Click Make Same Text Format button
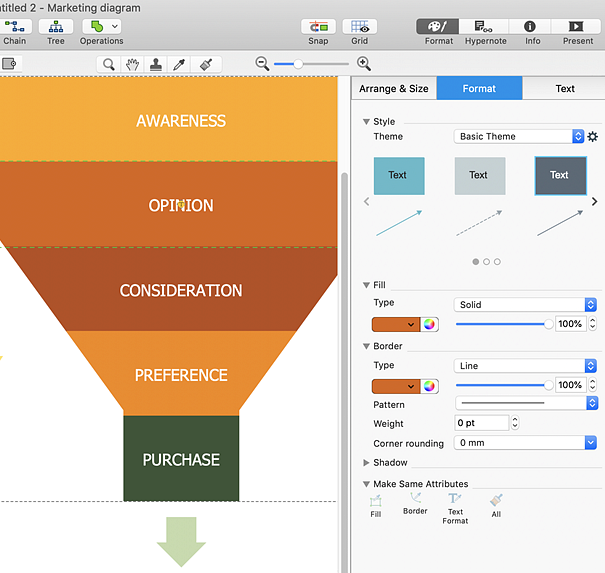The image size is (605, 573). 455,507
